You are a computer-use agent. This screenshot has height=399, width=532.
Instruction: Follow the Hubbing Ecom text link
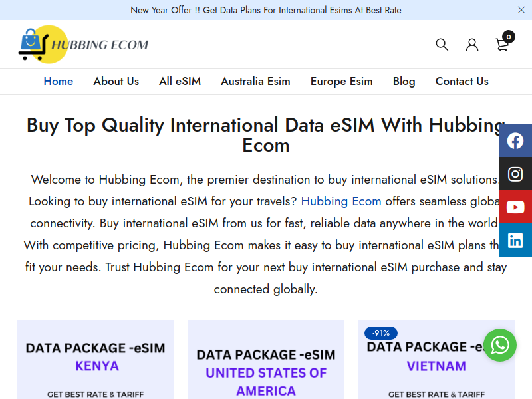tap(341, 201)
